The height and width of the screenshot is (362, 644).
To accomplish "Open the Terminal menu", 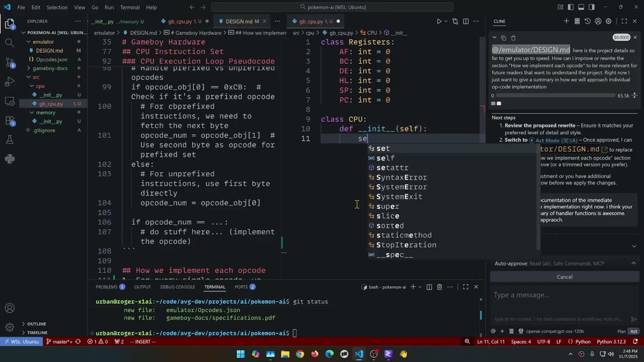I will click(130, 7).
